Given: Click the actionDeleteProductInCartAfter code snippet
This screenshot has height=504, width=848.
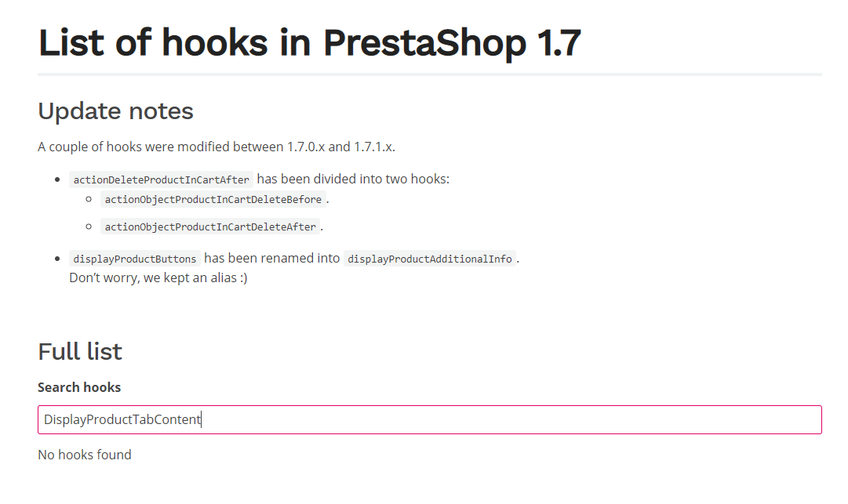Looking at the screenshot, I should click(x=161, y=179).
